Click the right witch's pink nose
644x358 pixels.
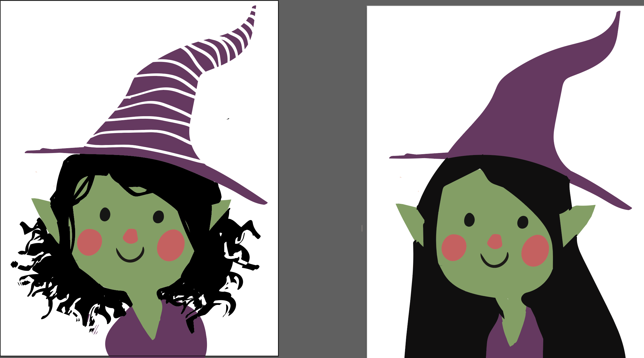[x=495, y=242]
